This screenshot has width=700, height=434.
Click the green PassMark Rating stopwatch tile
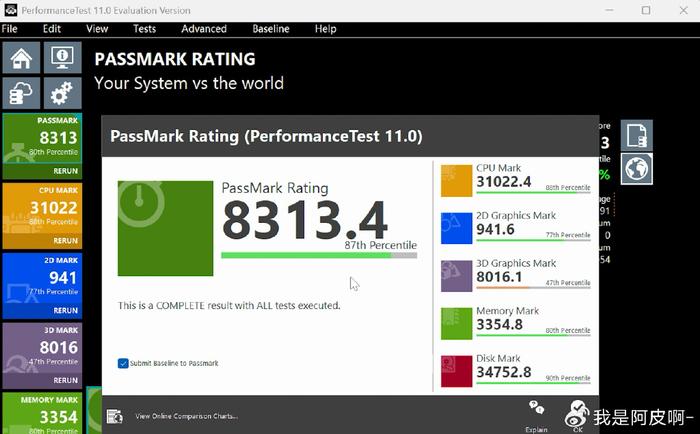[x=165, y=228]
